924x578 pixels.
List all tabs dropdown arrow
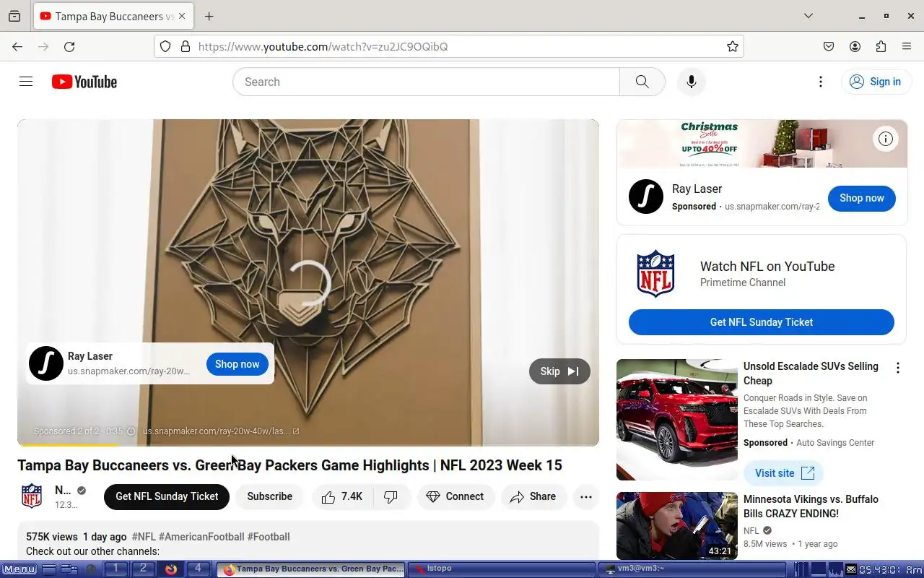coord(808,16)
